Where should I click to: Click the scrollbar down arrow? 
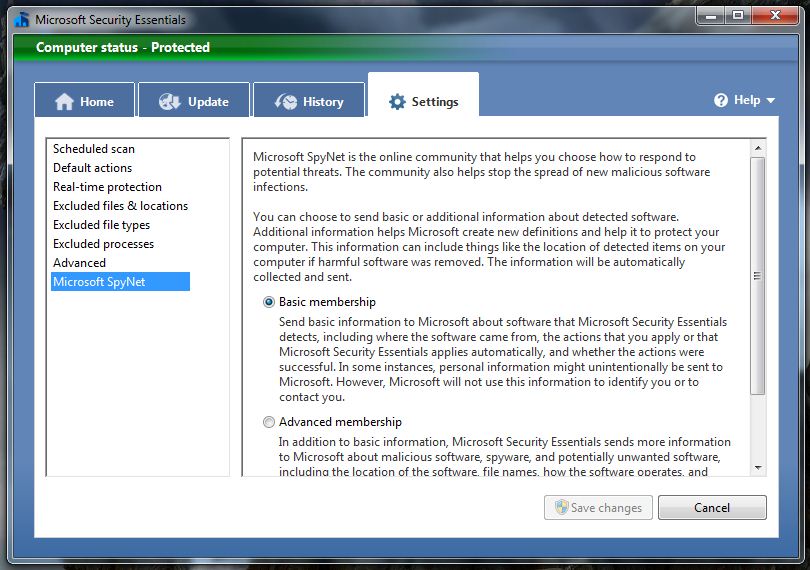[x=758, y=468]
